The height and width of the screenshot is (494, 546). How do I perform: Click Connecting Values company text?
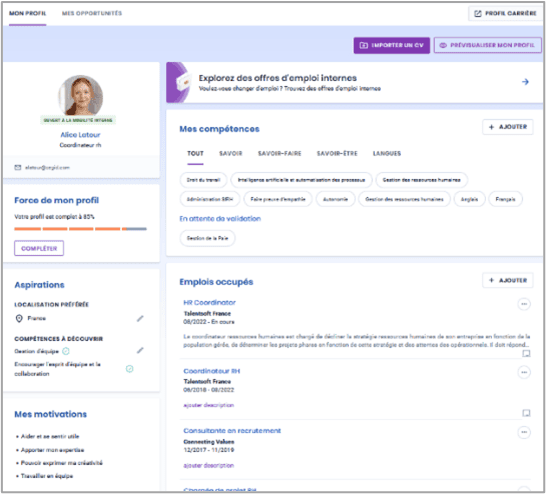click(209, 442)
